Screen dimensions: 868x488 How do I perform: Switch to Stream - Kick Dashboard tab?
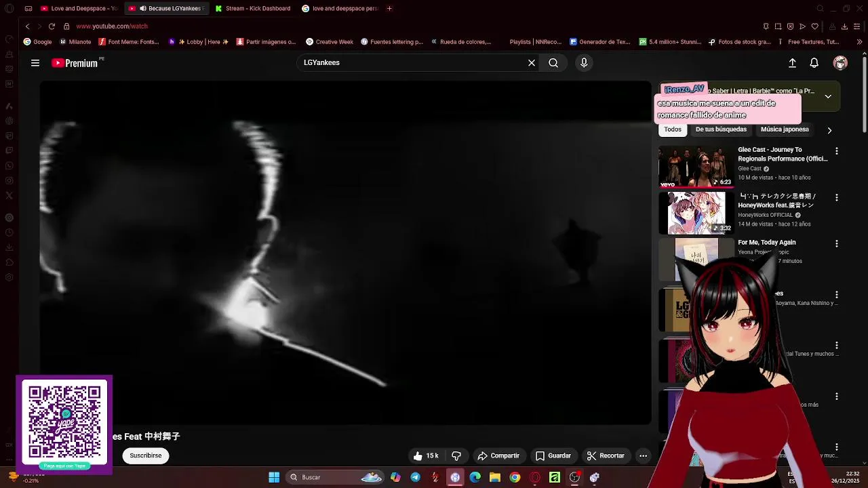[x=253, y=8]
